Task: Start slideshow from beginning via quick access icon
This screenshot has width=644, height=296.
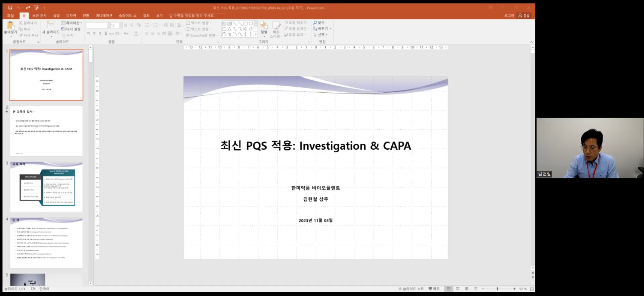Action: (x=37, y=8)
